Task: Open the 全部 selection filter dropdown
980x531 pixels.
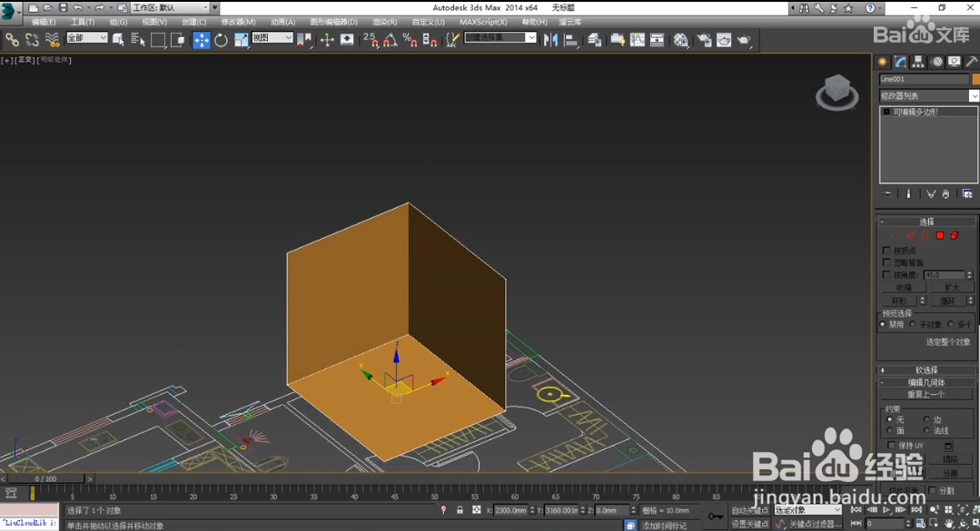Action: click(87, 38)
